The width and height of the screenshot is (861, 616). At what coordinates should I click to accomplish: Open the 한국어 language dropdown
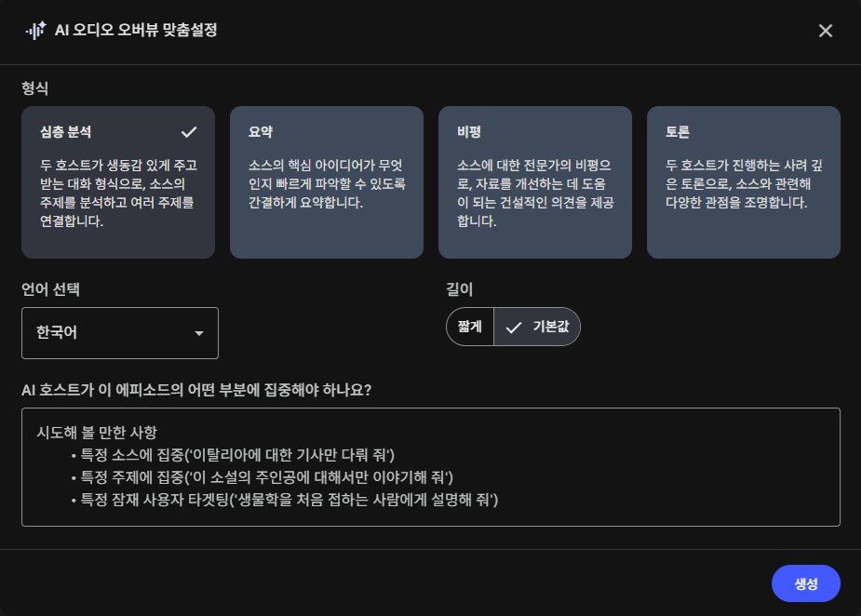(x=119, y=333)
